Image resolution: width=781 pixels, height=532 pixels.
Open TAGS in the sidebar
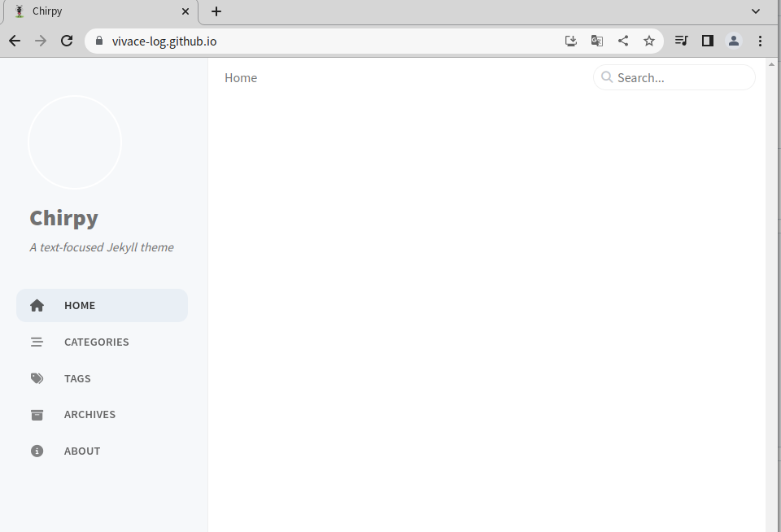click(102, 378)
